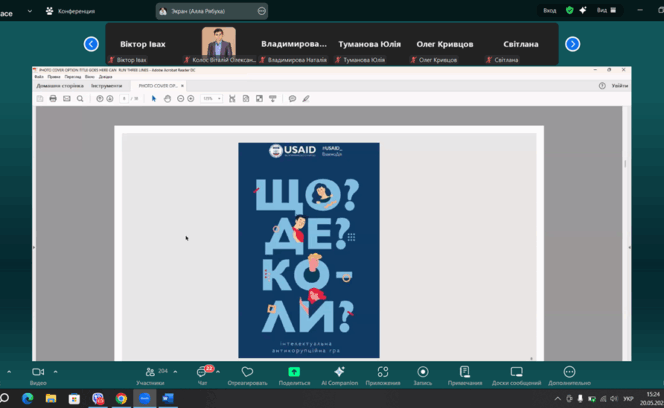Screen dimensions: 664x408
Task: Open the Zoom Chat panel
Action: 204,373
